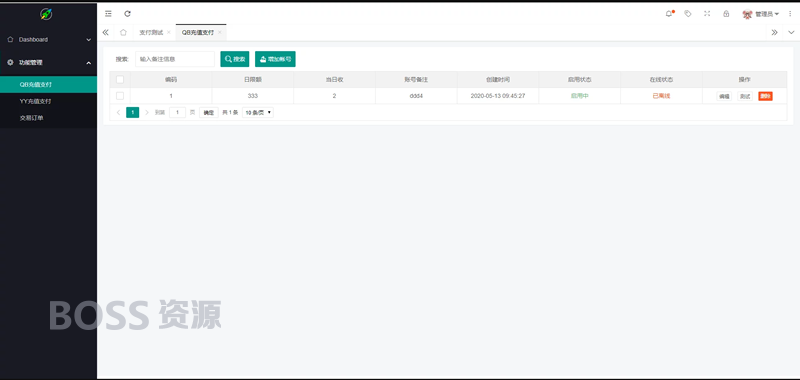The image size is (800, 380).
Task: Click the administrator avatar image
Action: [747, 14]
